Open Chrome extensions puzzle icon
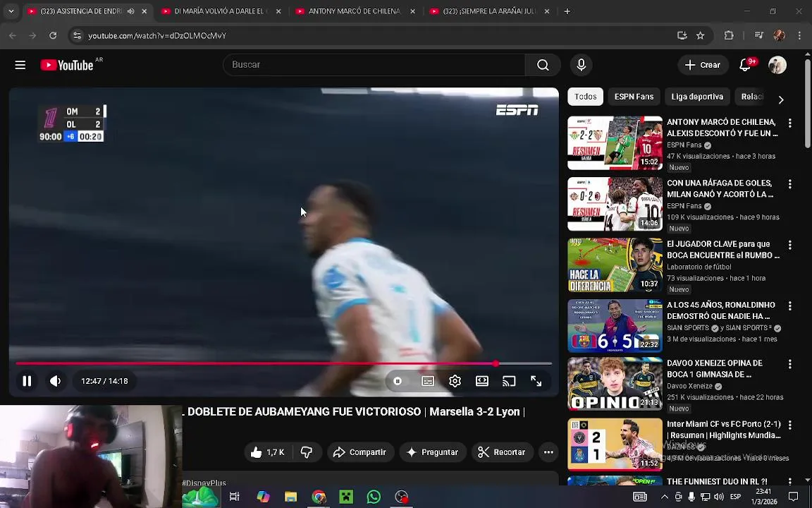This screenshot has width=812, height=508. [729, 35]
